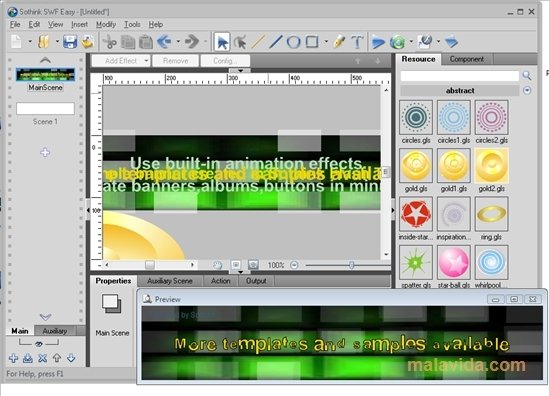Select the Oval shape tool
The width and height of the screenshot is (549, 396).
[x=293, y=42]
